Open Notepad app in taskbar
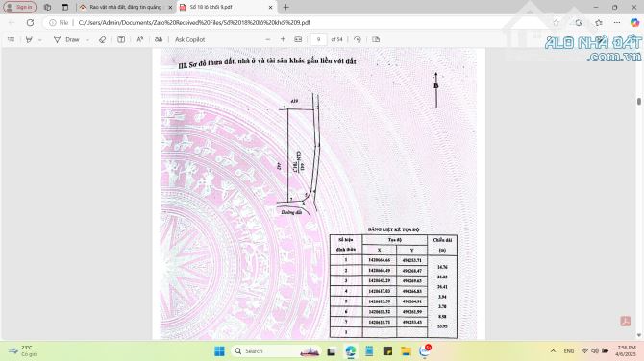The image size is (644, 361). (369, 351)
